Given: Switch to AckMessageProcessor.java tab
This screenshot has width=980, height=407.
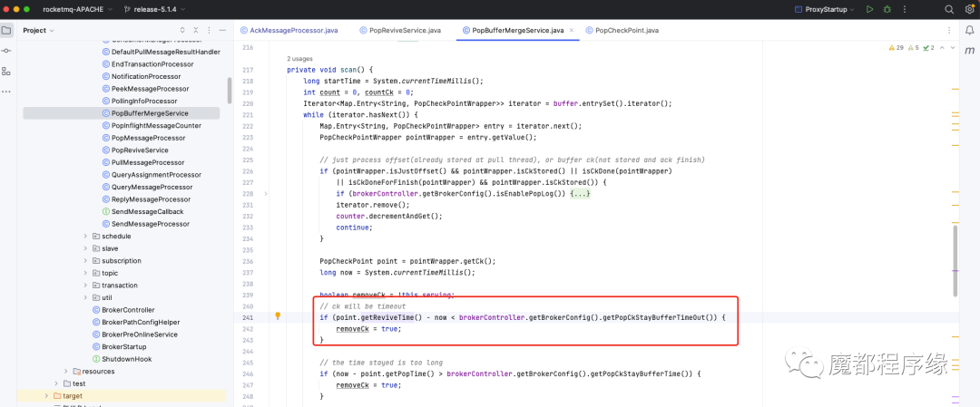Looking at the screenshot, I should [x=289, y=30].
